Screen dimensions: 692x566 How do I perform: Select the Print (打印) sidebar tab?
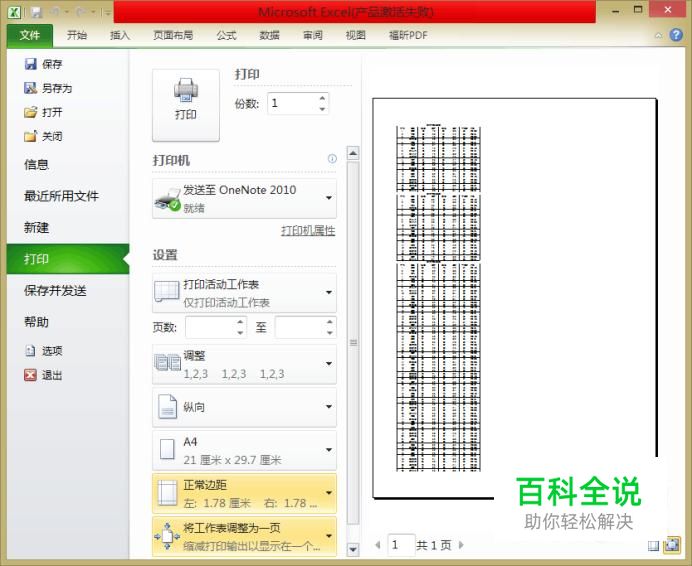68,259
